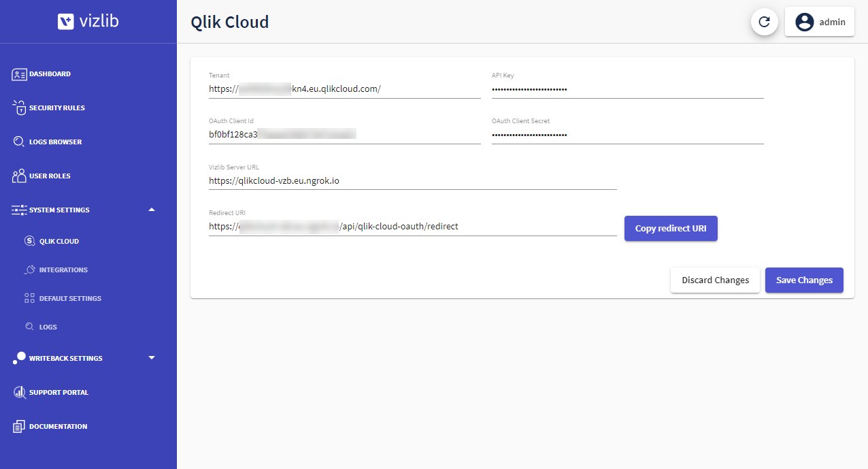Click the Security Rules lock icon

[19, 108]
